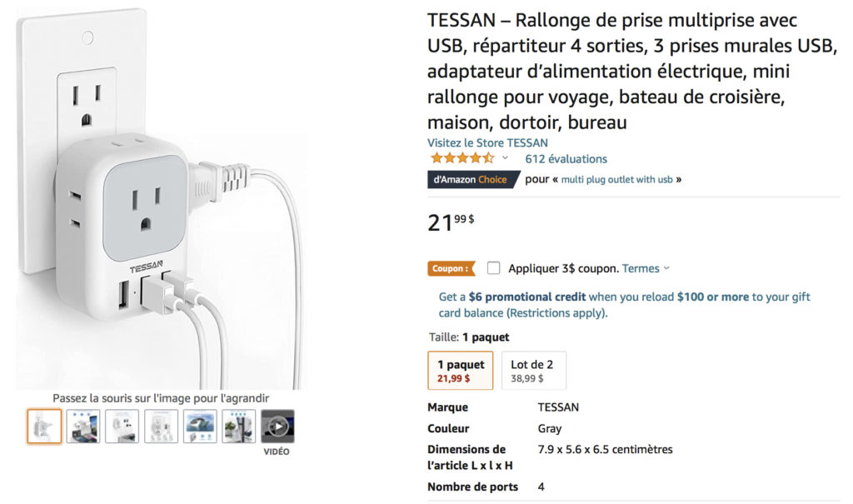853x504 pixels.
Task: Show the fourth product image thumbnail
Action: [x=161, y=427]
